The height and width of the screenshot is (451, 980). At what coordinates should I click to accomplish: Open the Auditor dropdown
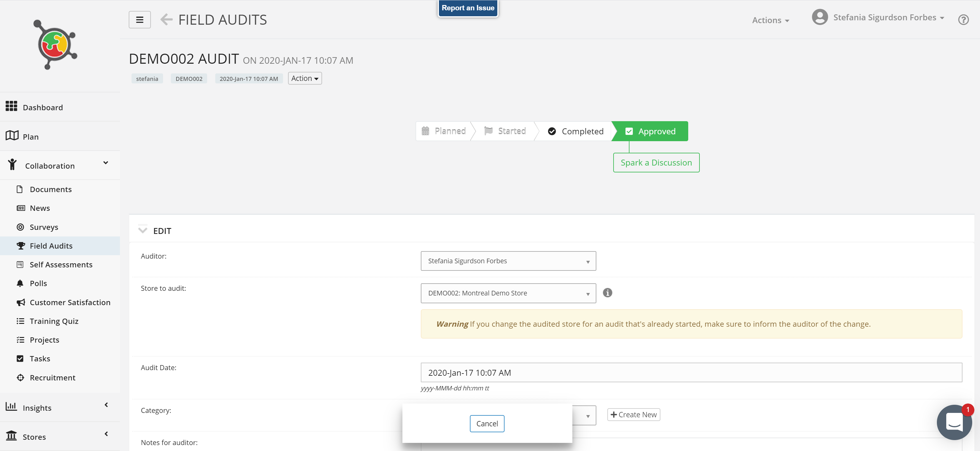coord(508,261)
